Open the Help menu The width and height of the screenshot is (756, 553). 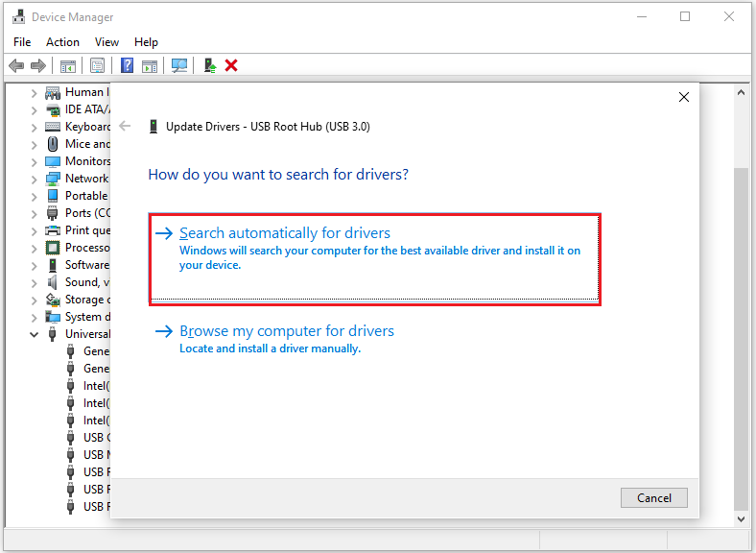click(x=146, y=42)
